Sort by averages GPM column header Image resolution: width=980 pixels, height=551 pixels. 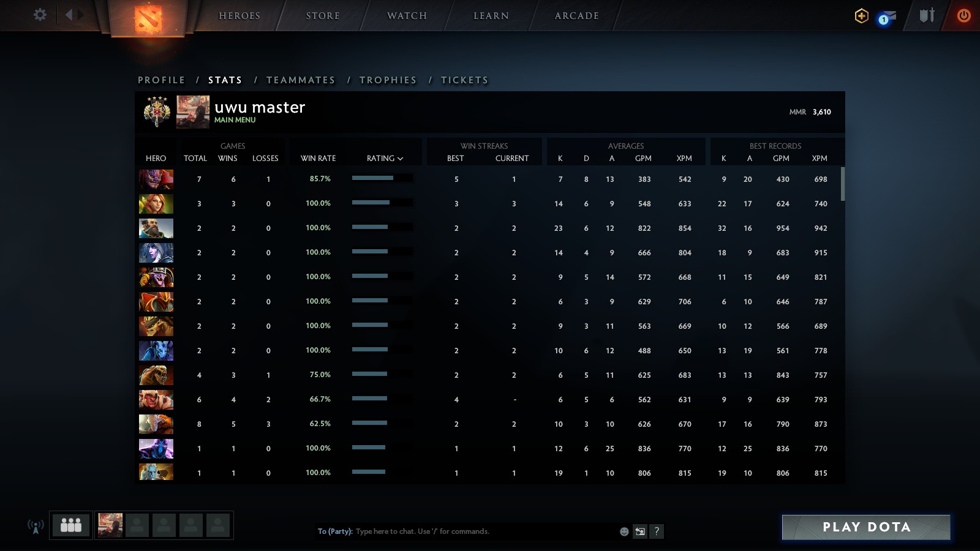tap(643, 159)
